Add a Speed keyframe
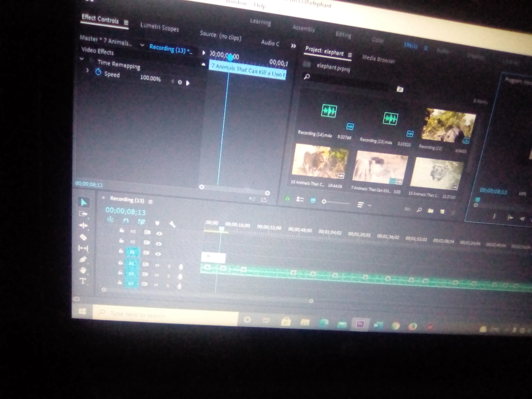 point(180,82)
